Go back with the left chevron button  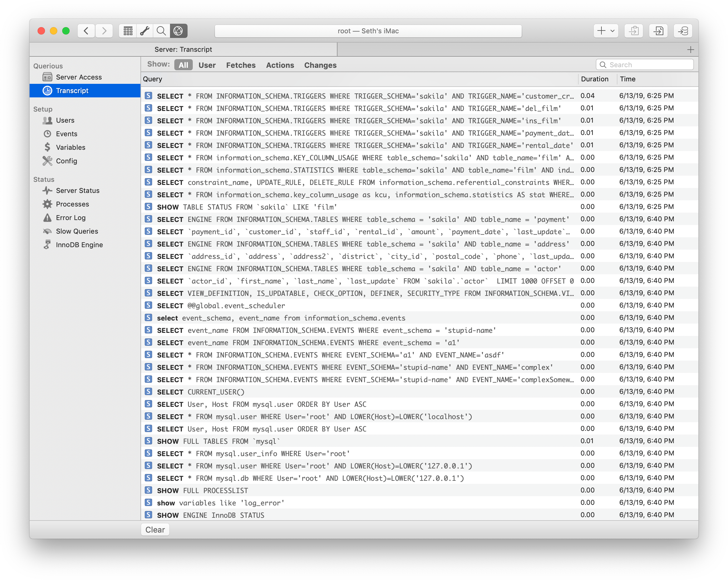[86, 31]
